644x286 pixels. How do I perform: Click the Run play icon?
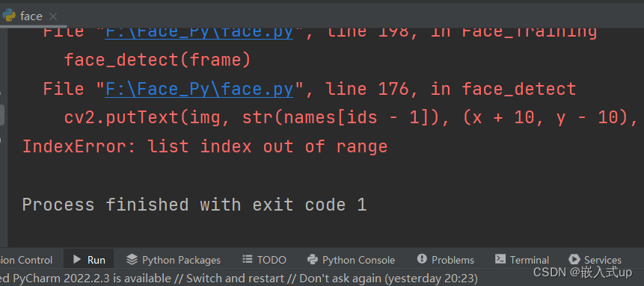[77, 259]
